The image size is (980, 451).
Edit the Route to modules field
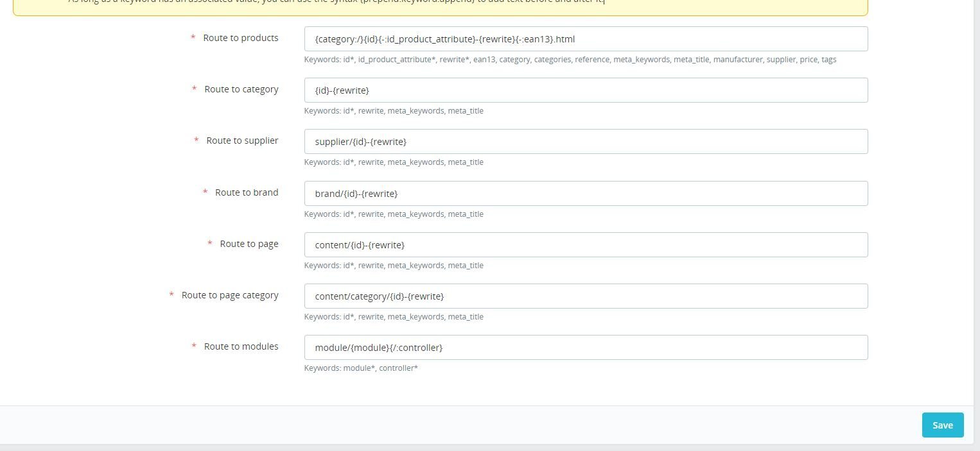click(x=586, y=347)
